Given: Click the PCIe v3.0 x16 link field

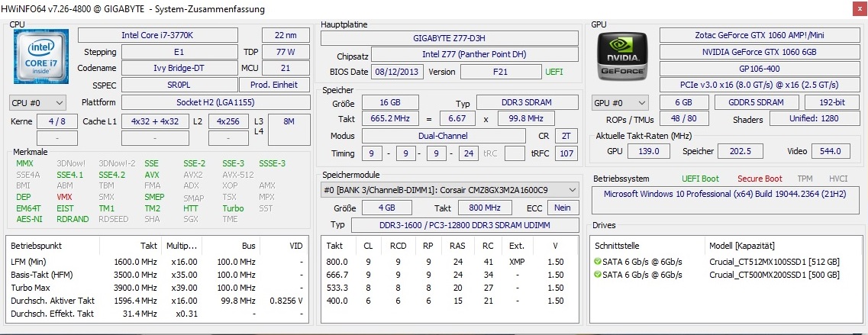Looking at the screenshot, I should tap(760, 85).
